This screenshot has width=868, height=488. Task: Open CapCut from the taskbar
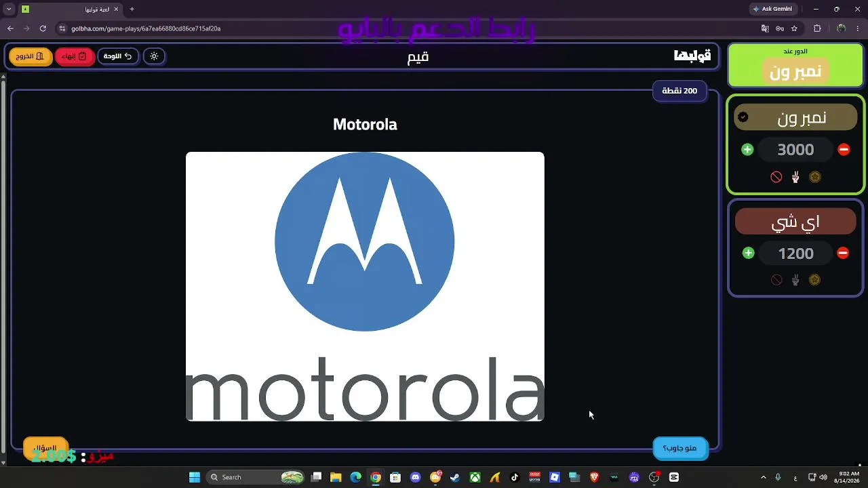674,477
